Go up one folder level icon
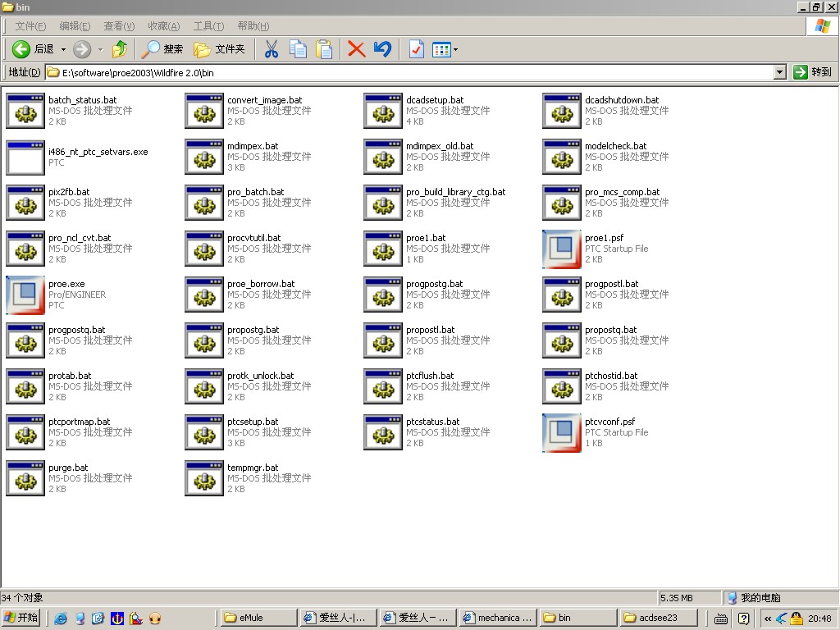The height and width of the screenshot is (630, 840). [x=120, y=49]
